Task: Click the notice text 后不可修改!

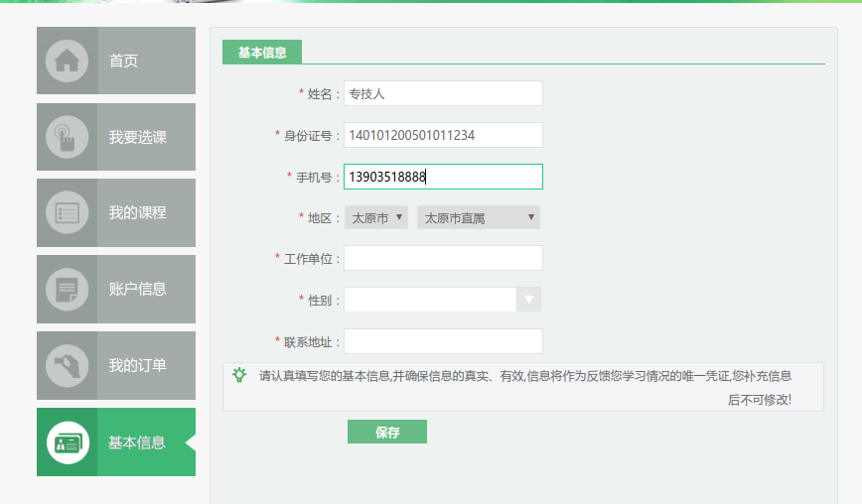Action: [x=760, y=400]
